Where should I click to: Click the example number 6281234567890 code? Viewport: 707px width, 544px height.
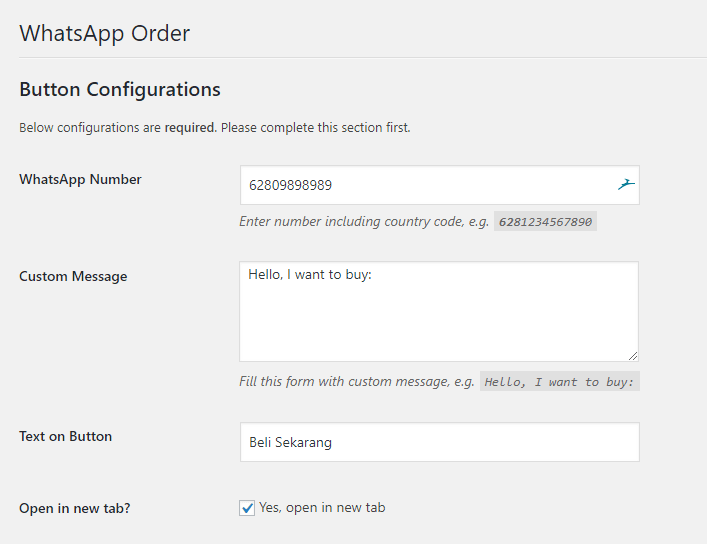(x=545, y=221)
